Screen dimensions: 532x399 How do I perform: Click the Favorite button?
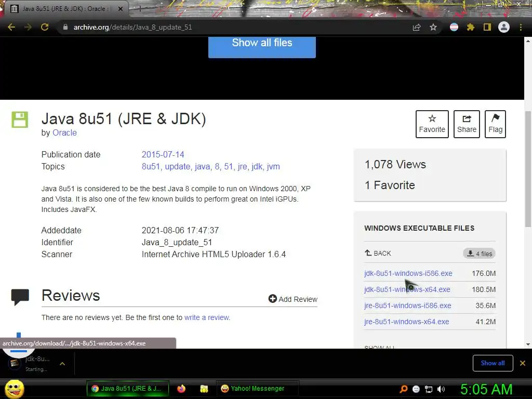[432, 124]
